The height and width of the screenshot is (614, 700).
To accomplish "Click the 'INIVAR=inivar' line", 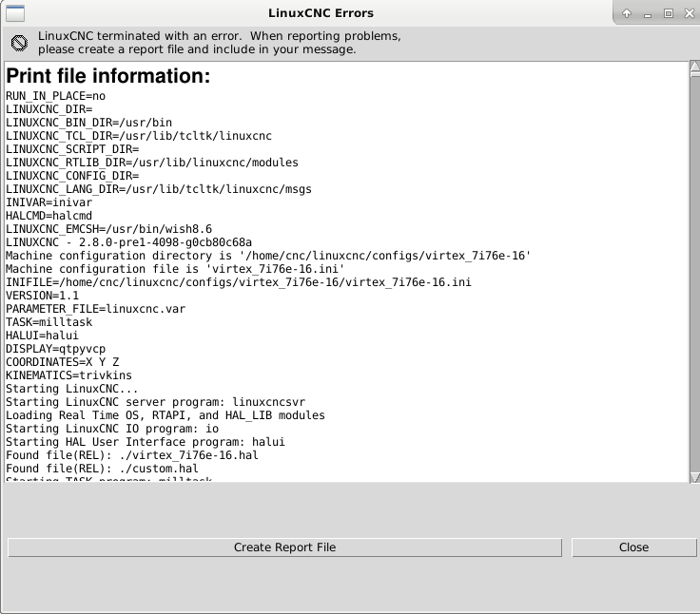I will tap(49, 202).
